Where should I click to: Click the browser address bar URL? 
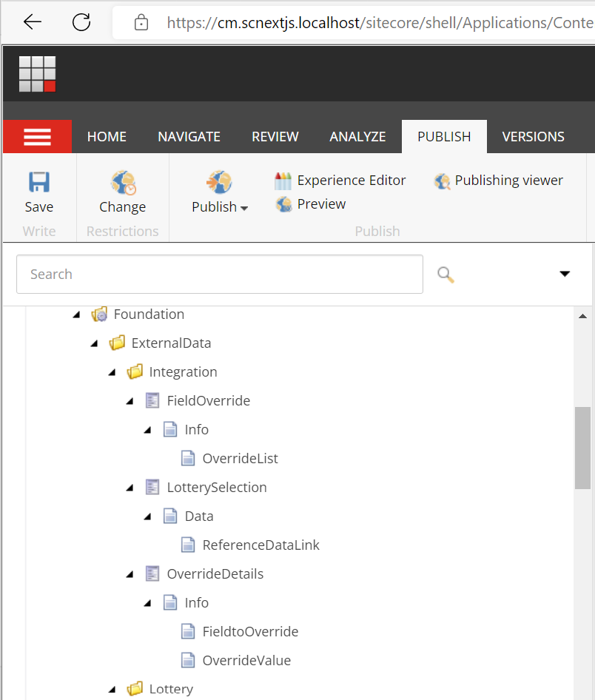pyautogui.click(x=380, y=22)
